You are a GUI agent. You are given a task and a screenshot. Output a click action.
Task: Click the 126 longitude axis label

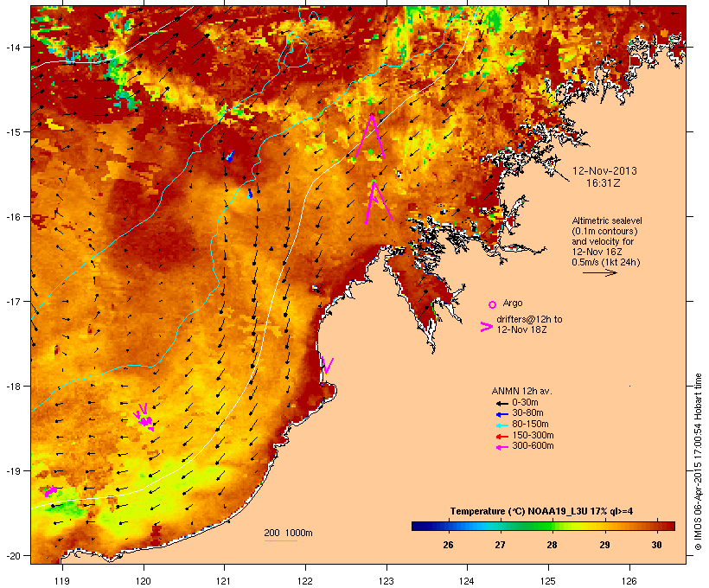[x=629, y=581]
